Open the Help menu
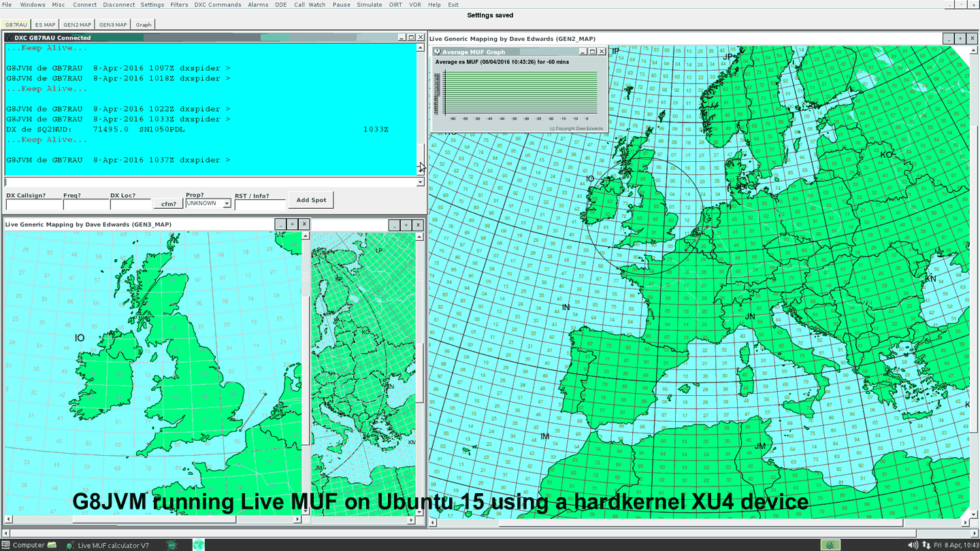The width and height of the screenshot is (980, 551). tap(434, 5)
